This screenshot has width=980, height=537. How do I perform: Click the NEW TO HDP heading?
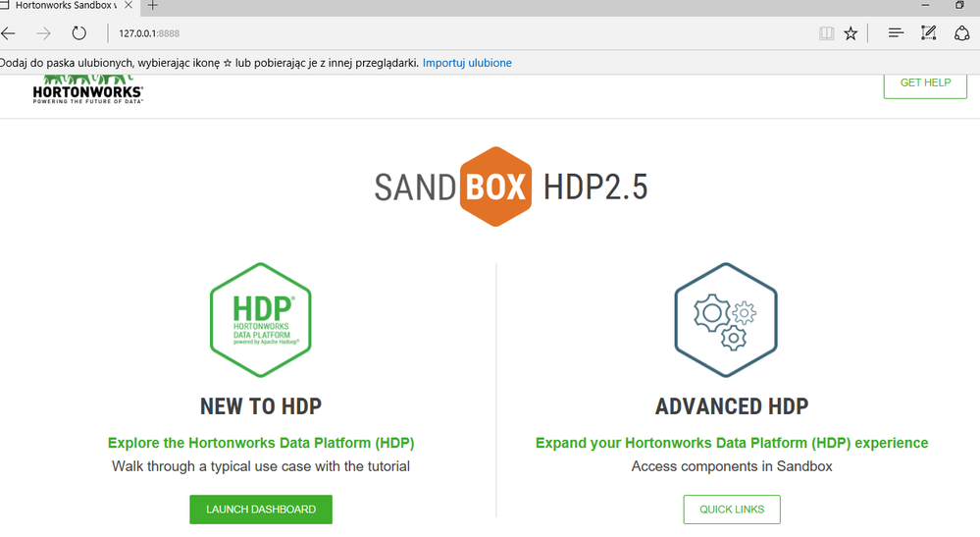coord(261,406)
